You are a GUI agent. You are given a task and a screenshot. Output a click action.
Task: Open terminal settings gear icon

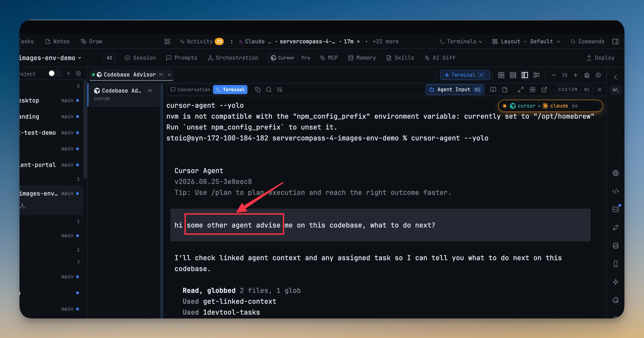tap(598, 75)
